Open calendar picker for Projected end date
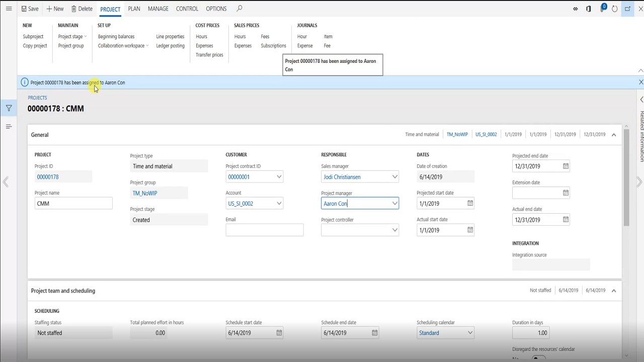 point(566,166)
